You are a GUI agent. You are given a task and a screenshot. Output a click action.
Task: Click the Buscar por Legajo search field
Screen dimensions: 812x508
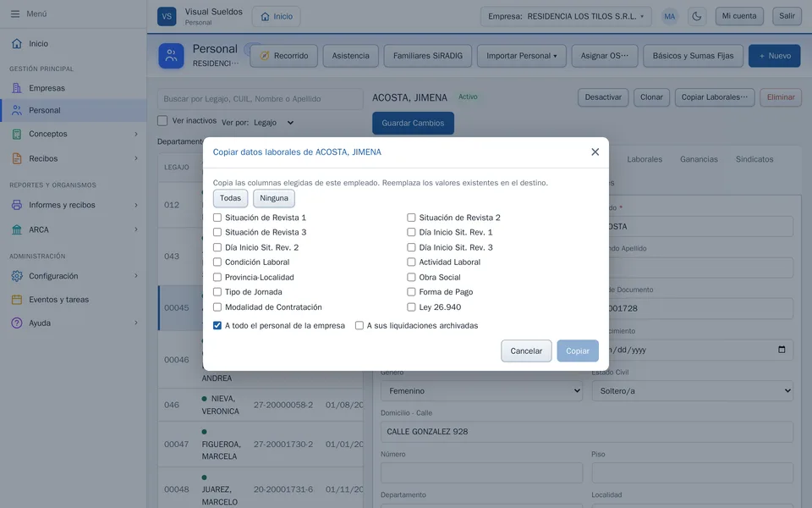[261, 99]
